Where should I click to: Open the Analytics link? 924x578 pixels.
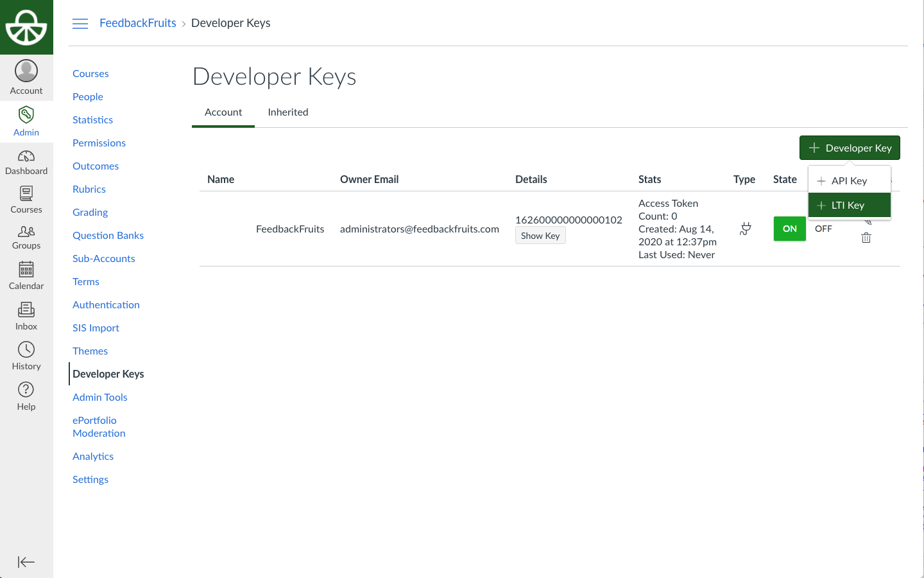click(93, 457)
